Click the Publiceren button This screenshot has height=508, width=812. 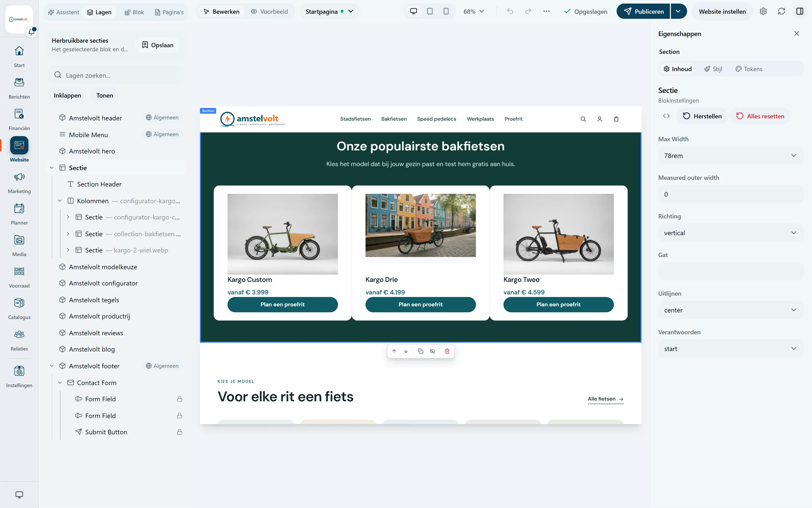point(643,11)
